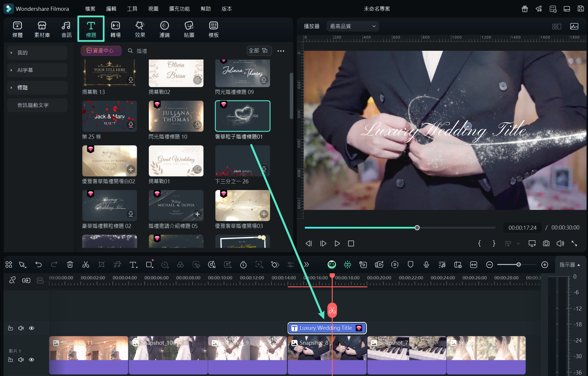Click the split scissors icon in timeline toolbar
Image resolution: width=588 pixels, height=376 pixels.
point(86,264)
